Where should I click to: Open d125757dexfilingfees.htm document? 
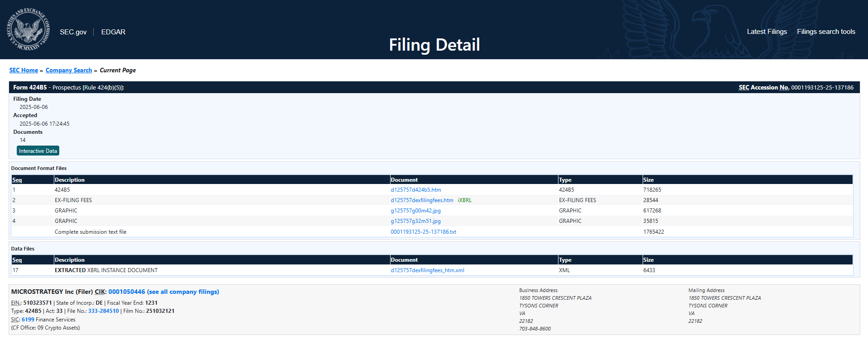(422, 200)
